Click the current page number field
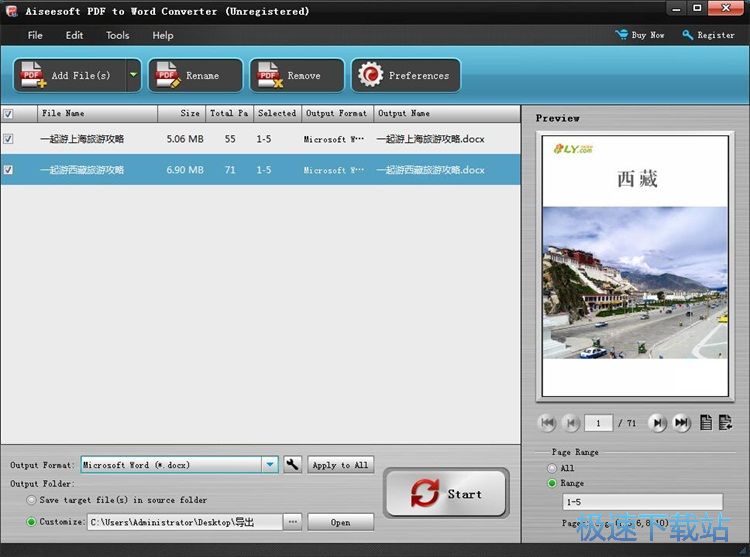The image size is (750, 557). pyautogui.click(x=598, y=423)
